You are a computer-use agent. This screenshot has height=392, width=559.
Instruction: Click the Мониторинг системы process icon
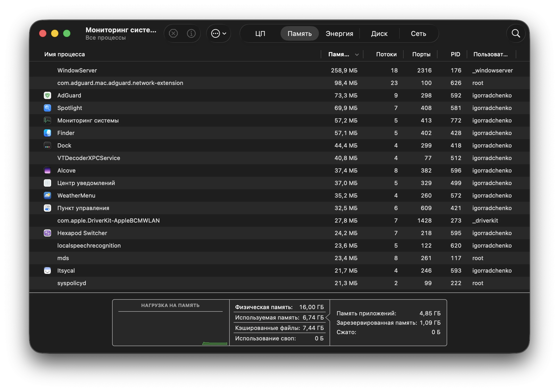click(47, 120)
